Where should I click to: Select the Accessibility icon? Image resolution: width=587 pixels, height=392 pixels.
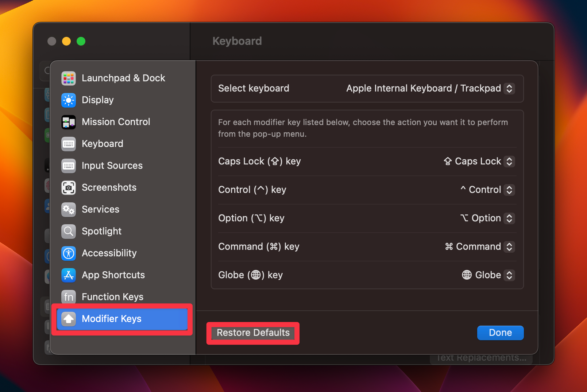click(69, 253)
